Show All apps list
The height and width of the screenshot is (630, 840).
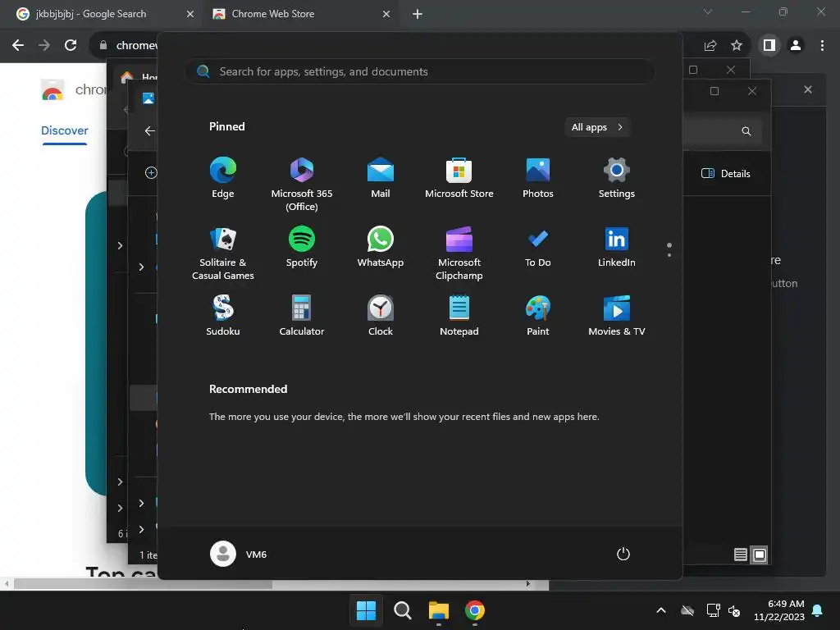597,127
